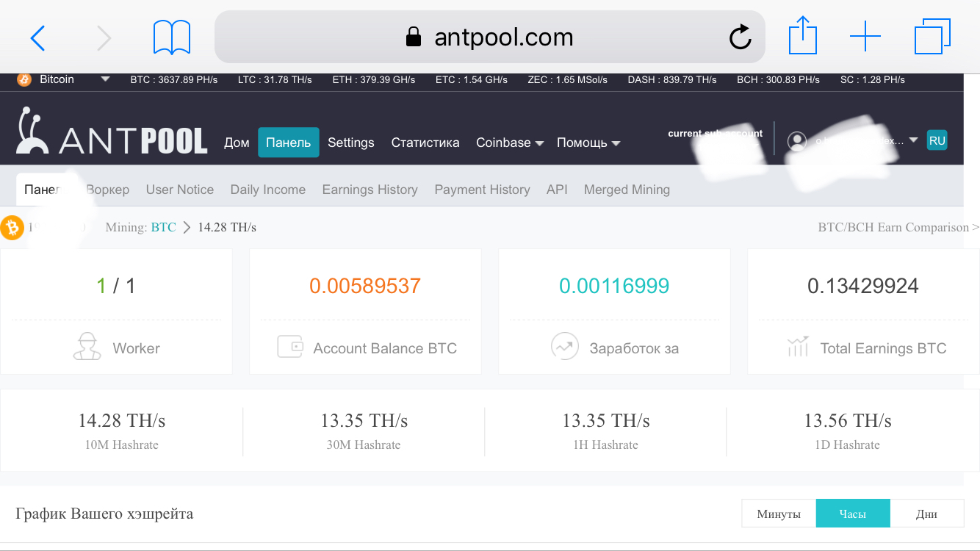
Task: Show hashrate chart by Минуты
Action: pos(779,514)
